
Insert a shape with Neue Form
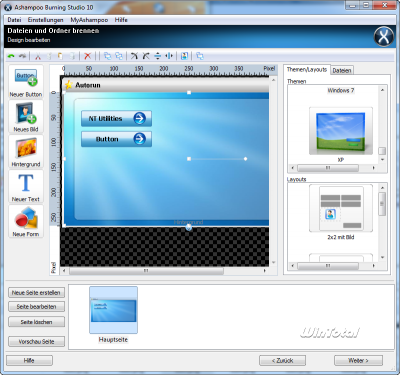point(26,222)
